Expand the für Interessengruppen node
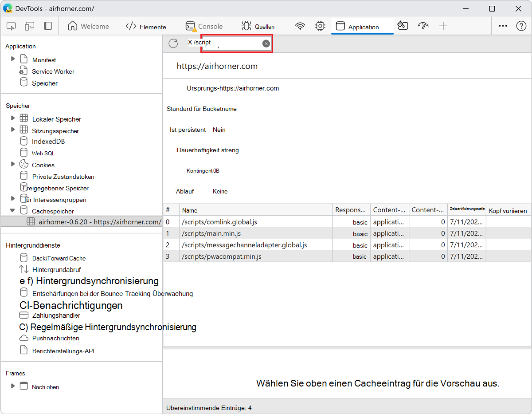This screenshot has height=414, width=532. [x=13, y=198]
